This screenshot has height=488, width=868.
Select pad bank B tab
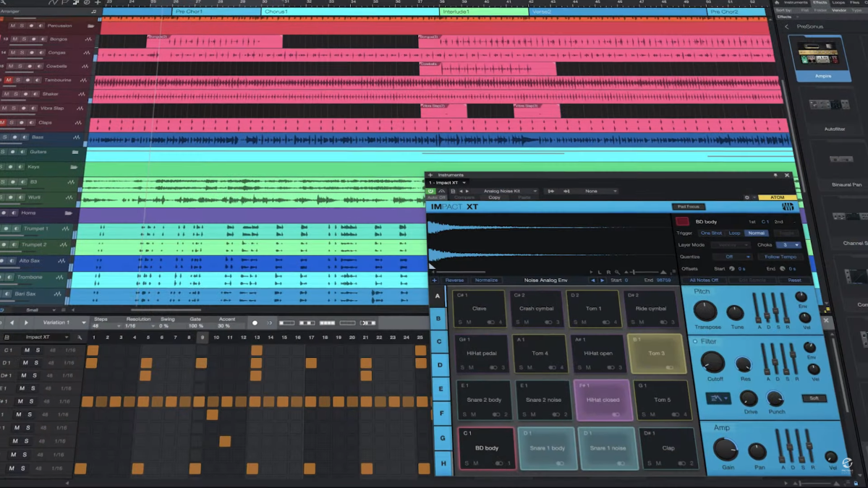point(438,318)
